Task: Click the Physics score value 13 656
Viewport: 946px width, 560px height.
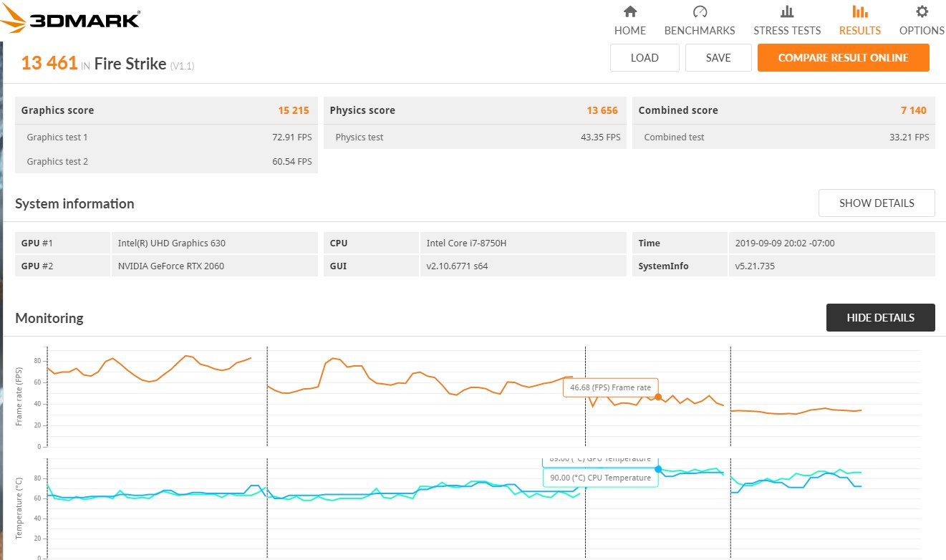Action: (602, 110)
